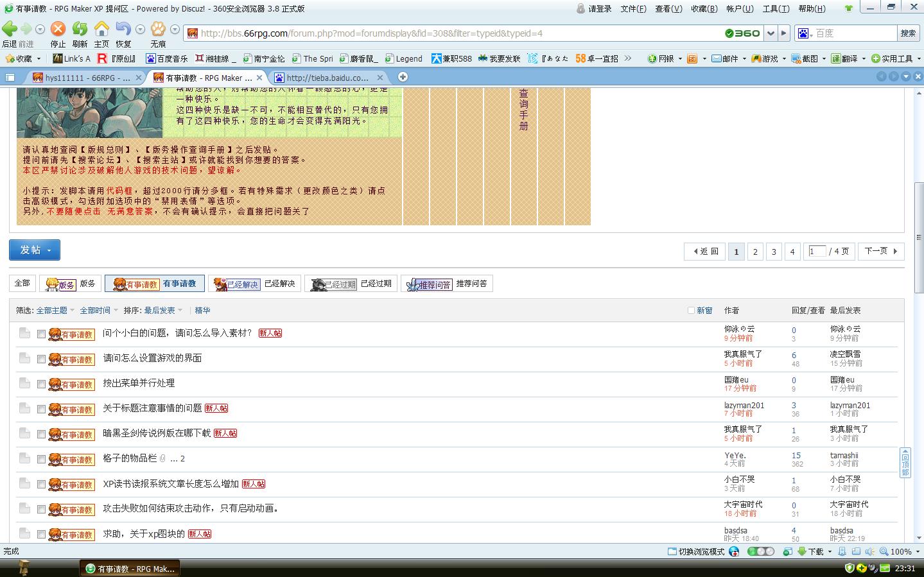The width and height of the screenshot is (924, 577).
Task: Open the 最后发表 sort order dropdown
Action: pyautogui.click(x=163, y=311)
